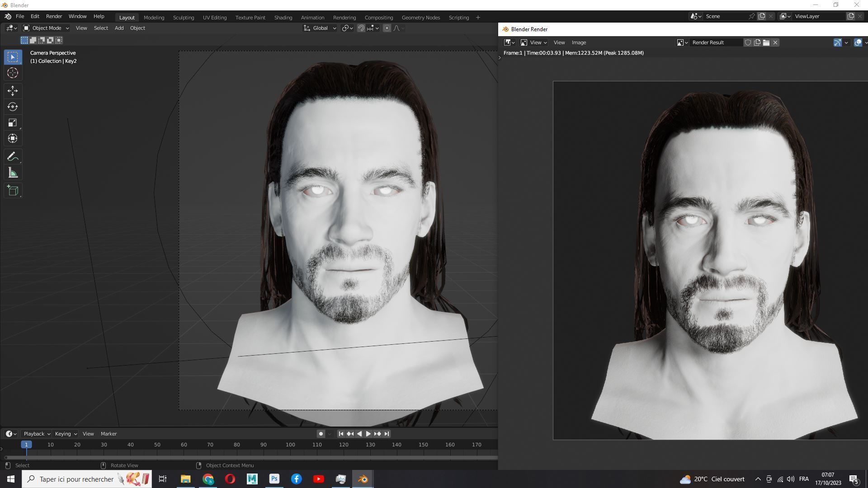Open Image menu in render window
868x488 pixels.
pyautogui.click(x=579, y=42)
